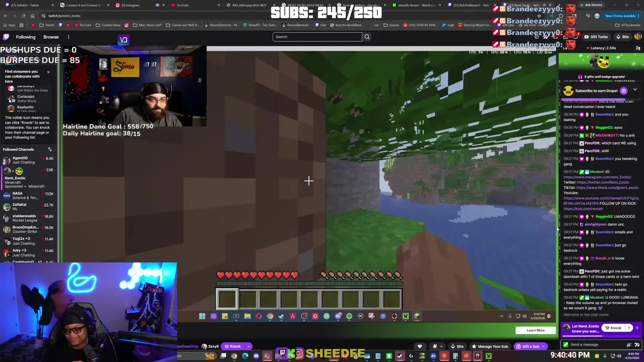Click Steam icon in Windows taskbar

[400, 356]
